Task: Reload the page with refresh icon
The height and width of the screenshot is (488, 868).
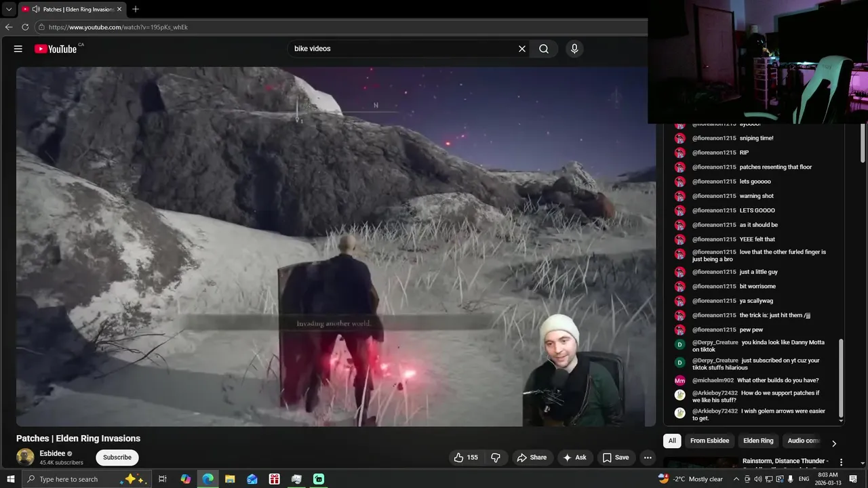Action: click(25, 27)
